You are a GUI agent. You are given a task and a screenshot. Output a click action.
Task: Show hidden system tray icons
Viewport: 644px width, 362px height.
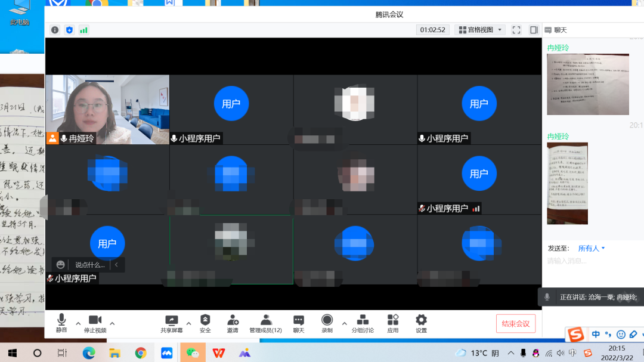510,353
